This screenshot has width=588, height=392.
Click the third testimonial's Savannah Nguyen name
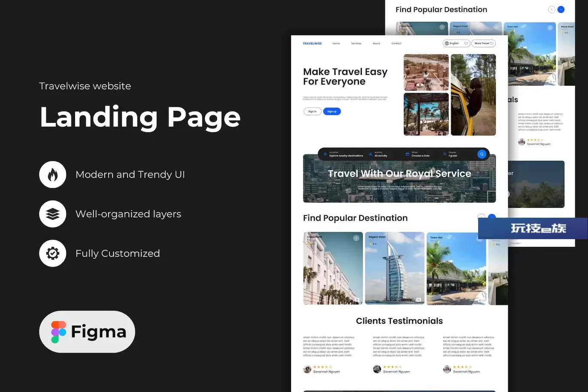pos(467,372)
